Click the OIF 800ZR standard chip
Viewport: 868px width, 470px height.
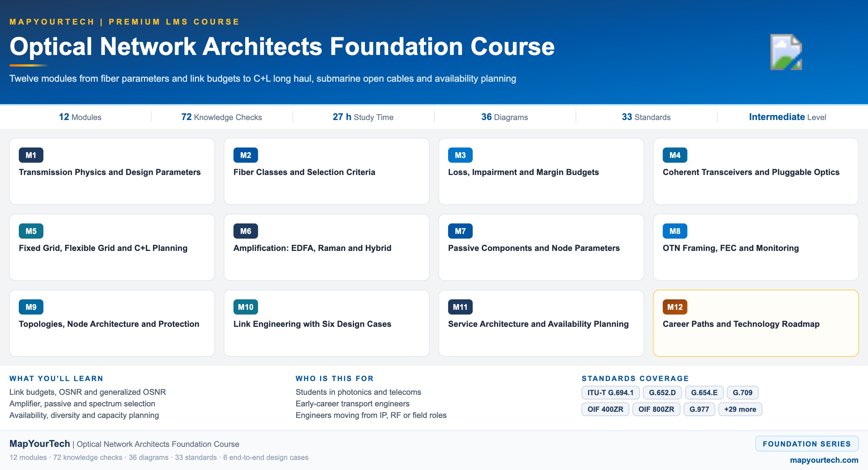(656, 409)
